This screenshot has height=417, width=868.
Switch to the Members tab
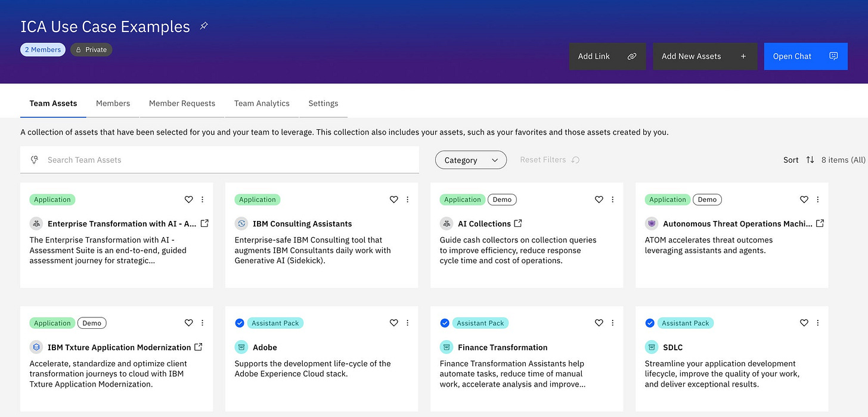[x=113, y=103]
